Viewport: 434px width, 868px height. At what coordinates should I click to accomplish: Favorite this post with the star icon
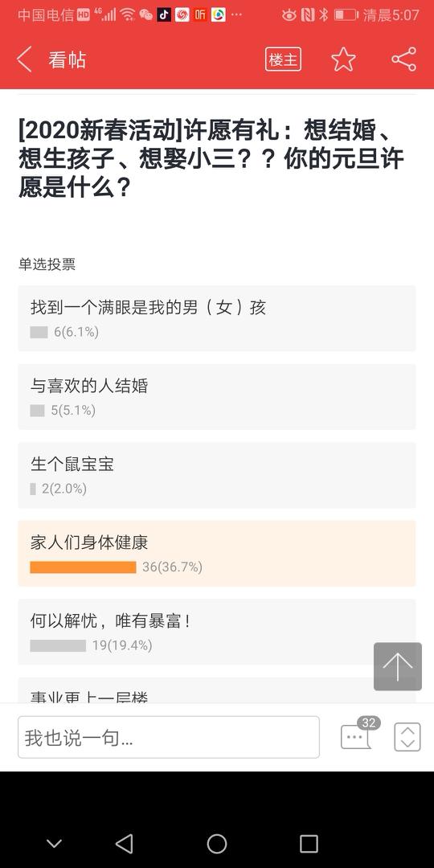[x=343, y=59]
